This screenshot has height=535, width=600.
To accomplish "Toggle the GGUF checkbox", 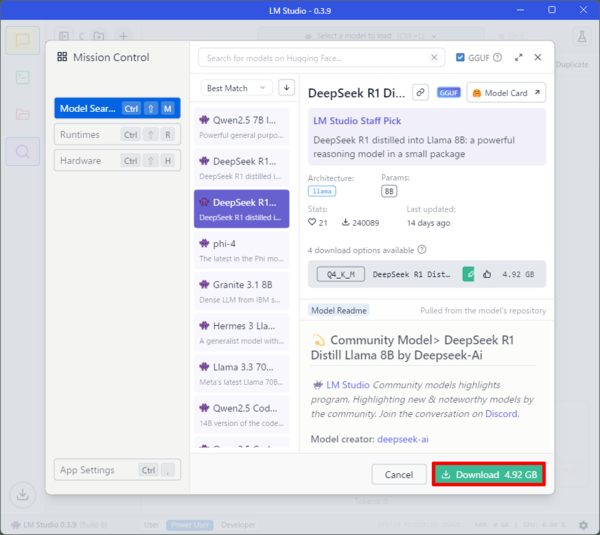I will point(460,57).
